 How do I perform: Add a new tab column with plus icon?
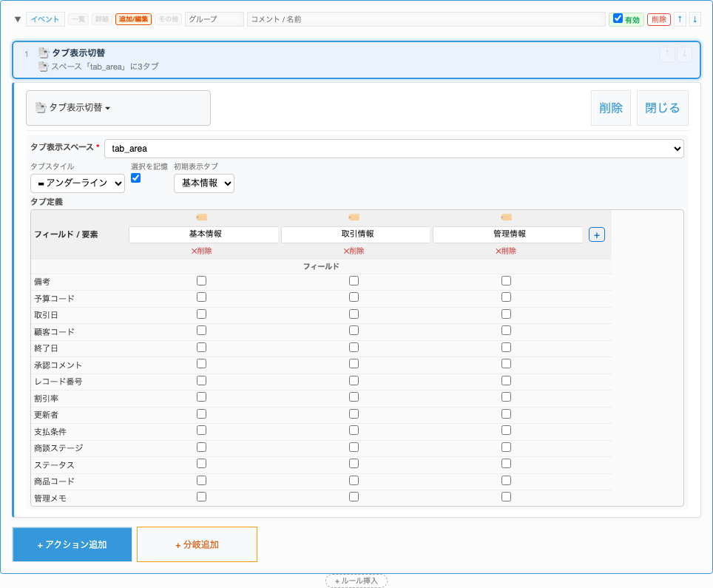[x=597, y=234]
